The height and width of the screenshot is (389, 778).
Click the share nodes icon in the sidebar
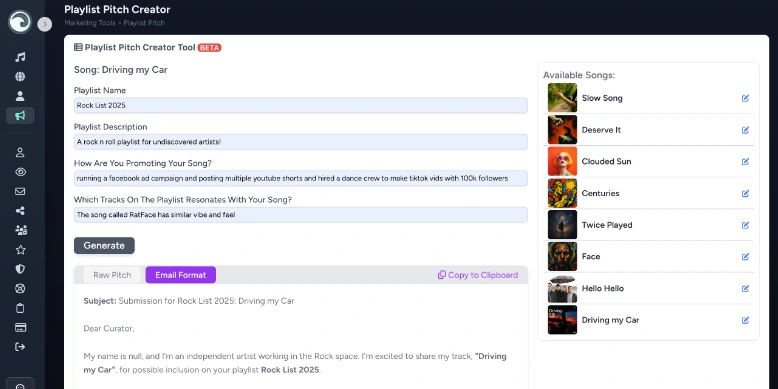[x=20, y=211]
